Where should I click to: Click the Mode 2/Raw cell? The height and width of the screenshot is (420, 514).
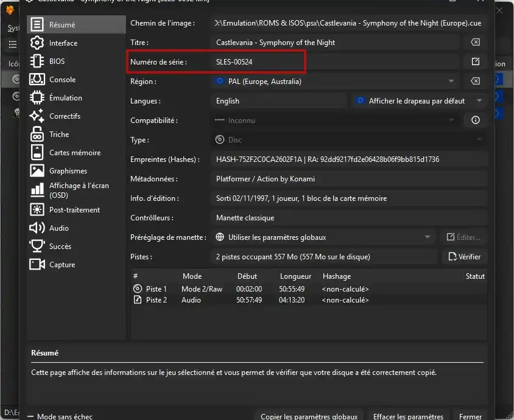click(202, 289)
